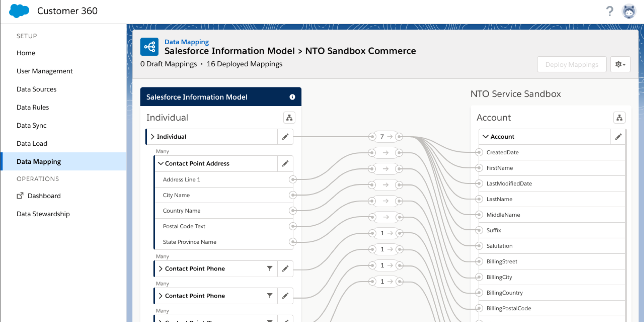
Task: Show info for Salesforce Information Model
Action: [292, 97]
